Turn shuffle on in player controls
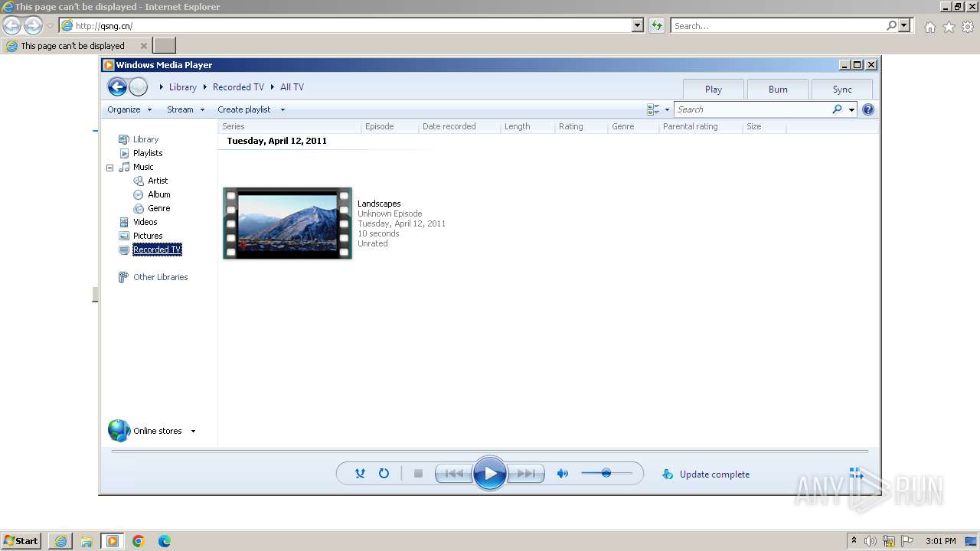Image resolution: width=980 pixels, height=551 pixels. (360, 474)
